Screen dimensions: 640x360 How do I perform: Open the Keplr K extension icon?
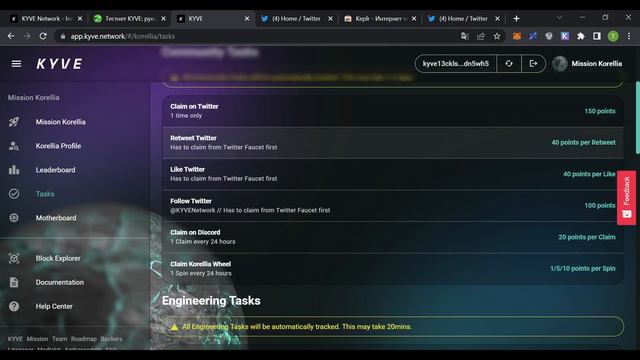(x=565, y=36)
